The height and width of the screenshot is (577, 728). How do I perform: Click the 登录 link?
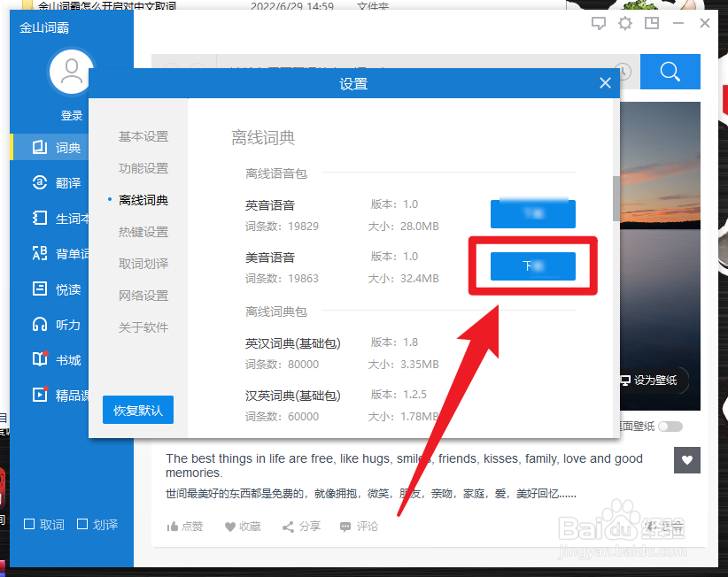click(x=72, y=116)
